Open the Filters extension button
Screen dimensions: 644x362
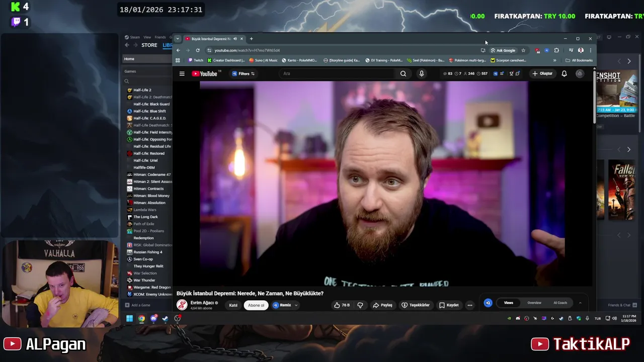click(x=243, y=74)
